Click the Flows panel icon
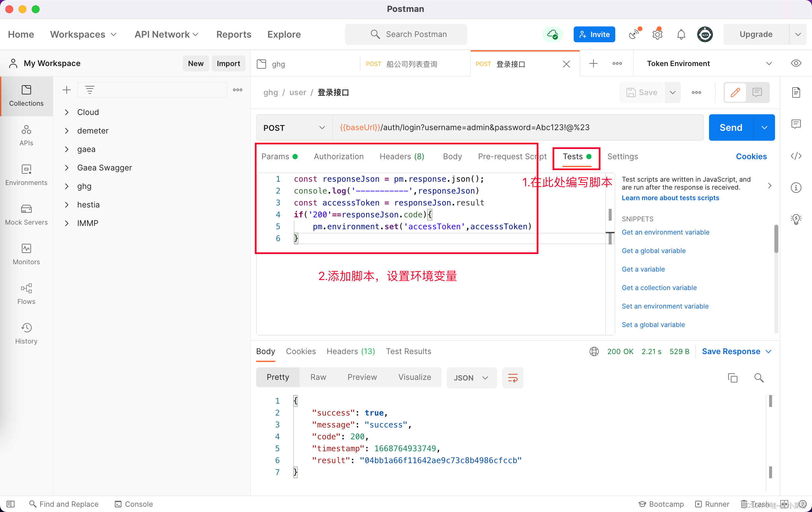This screenshot has height=512, width=812. coord(26,288)
